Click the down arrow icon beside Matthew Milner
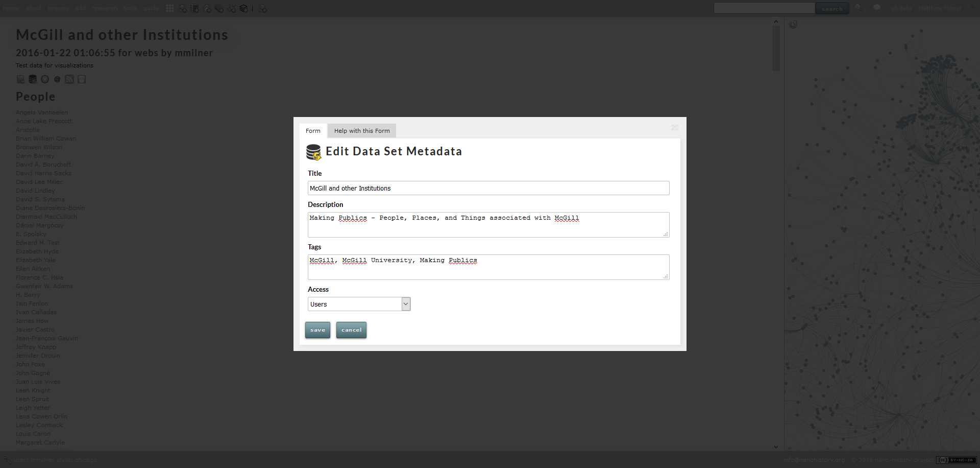This screenshot has height=468, width=980. 971,8
